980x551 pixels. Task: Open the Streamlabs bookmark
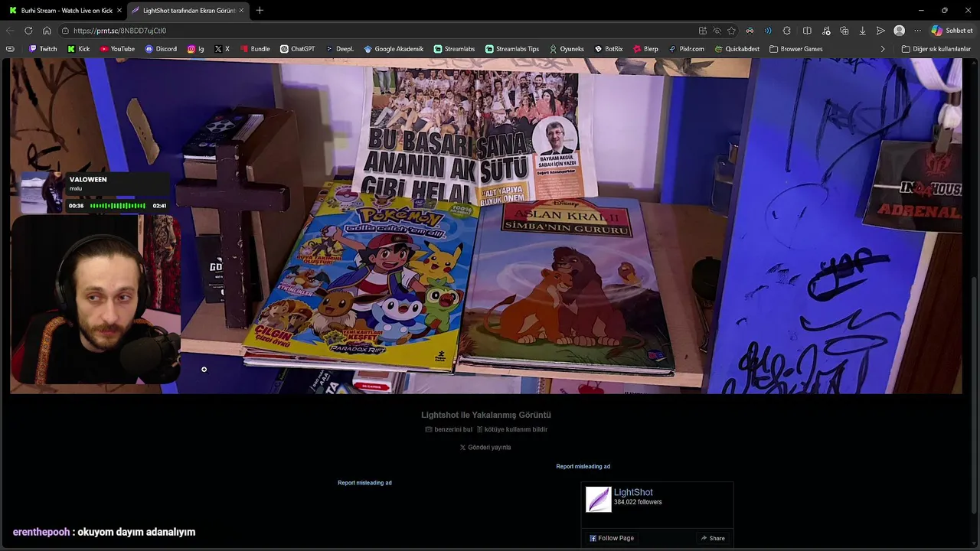[454, 49]
